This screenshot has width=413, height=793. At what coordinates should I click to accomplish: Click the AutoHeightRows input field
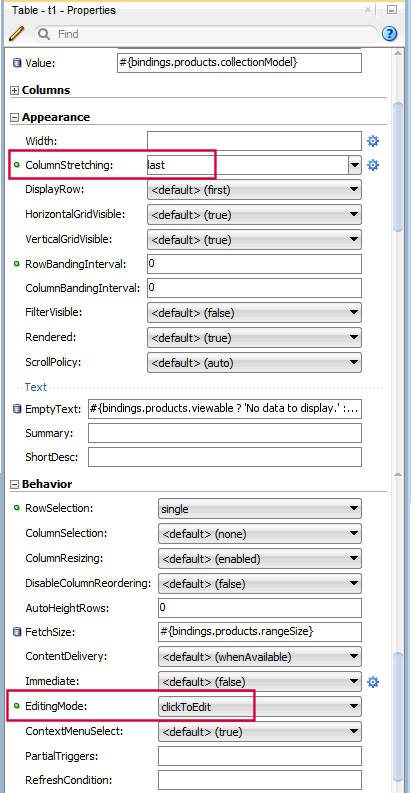[x=260, y=608]
